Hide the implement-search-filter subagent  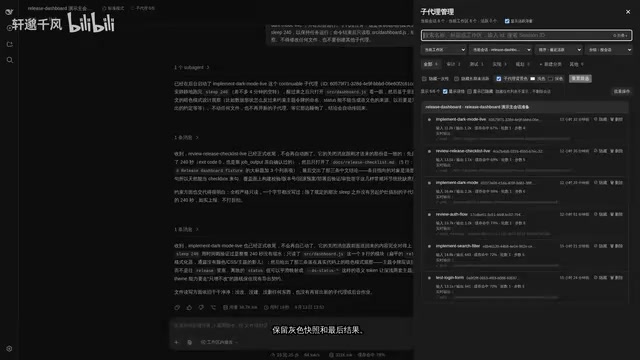pyautogui.click(x=600, y=246)
